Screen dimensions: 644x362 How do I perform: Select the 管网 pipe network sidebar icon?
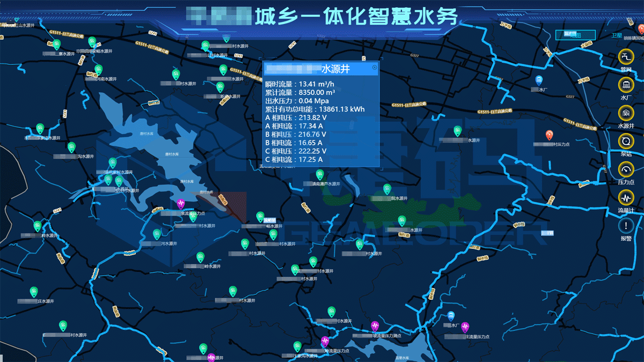tap(626, 56)
